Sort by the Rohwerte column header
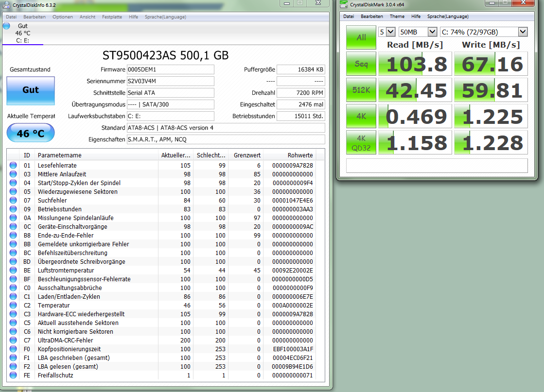 [x=289, y=155]
